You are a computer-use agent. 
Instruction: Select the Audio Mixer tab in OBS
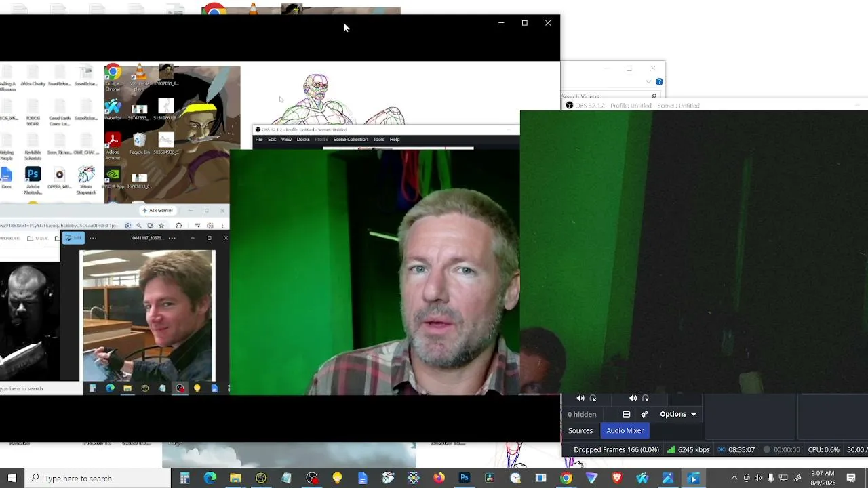point(625,430)
